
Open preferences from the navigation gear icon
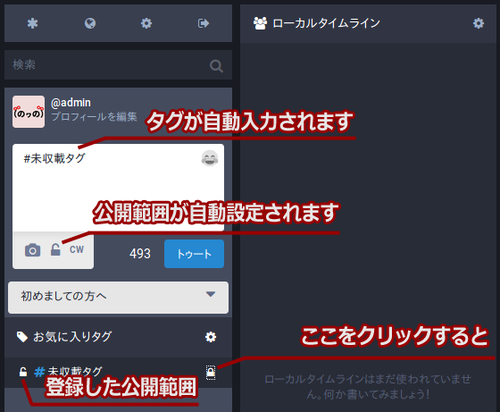pyautogui.click(x=146, y=23)
